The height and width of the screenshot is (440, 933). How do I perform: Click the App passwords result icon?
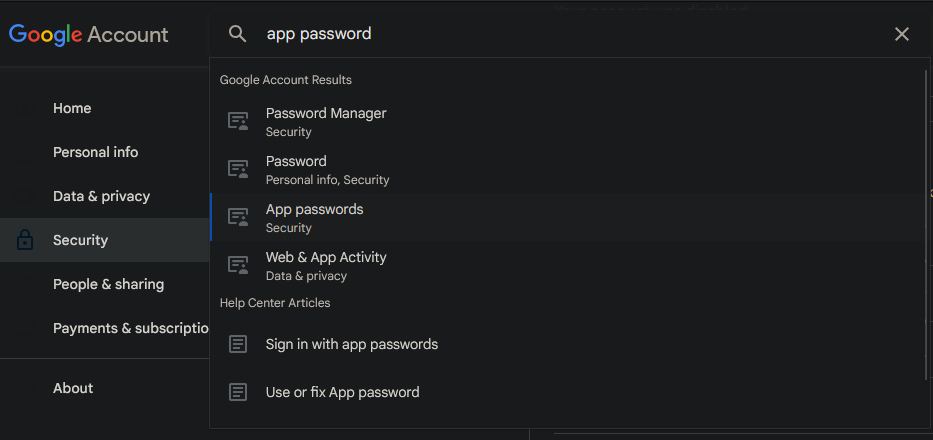[238, 218]
